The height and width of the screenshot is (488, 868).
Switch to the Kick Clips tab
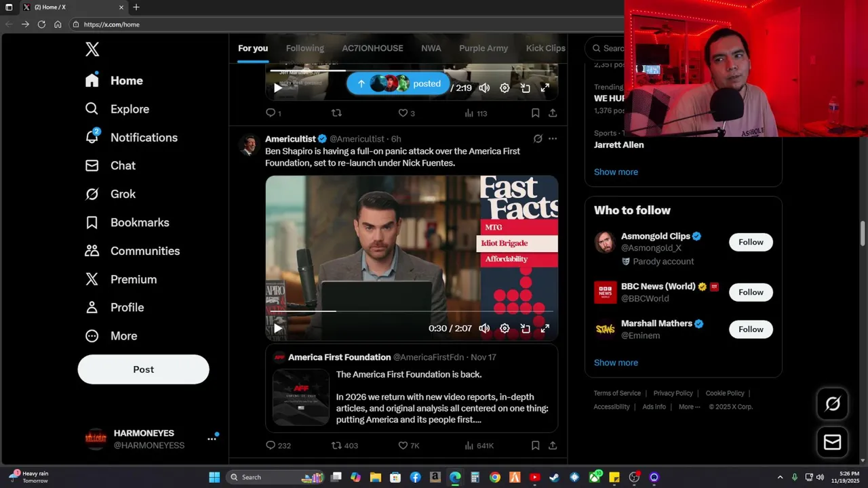point(545,48)
